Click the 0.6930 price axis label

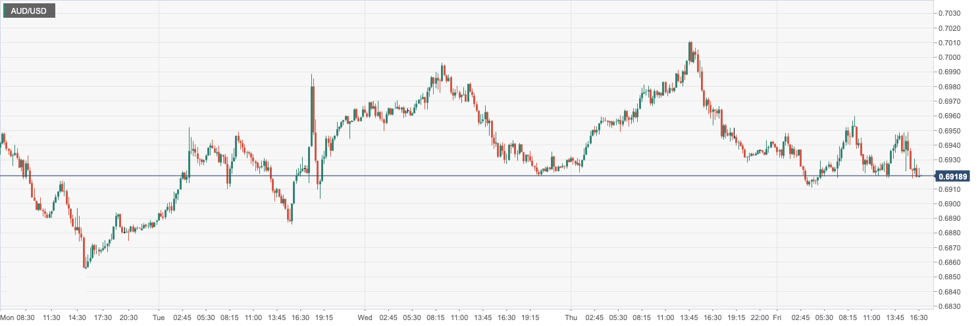coord(950,160)
